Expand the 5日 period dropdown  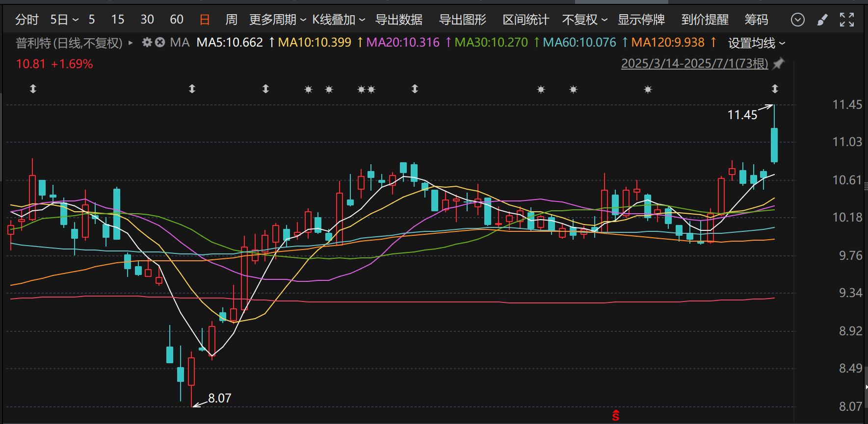(x=64, y=20)
